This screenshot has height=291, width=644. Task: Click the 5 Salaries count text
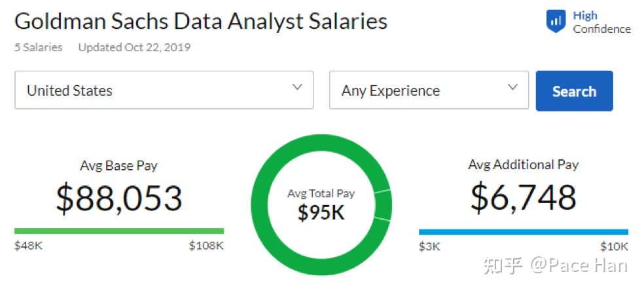39,47
